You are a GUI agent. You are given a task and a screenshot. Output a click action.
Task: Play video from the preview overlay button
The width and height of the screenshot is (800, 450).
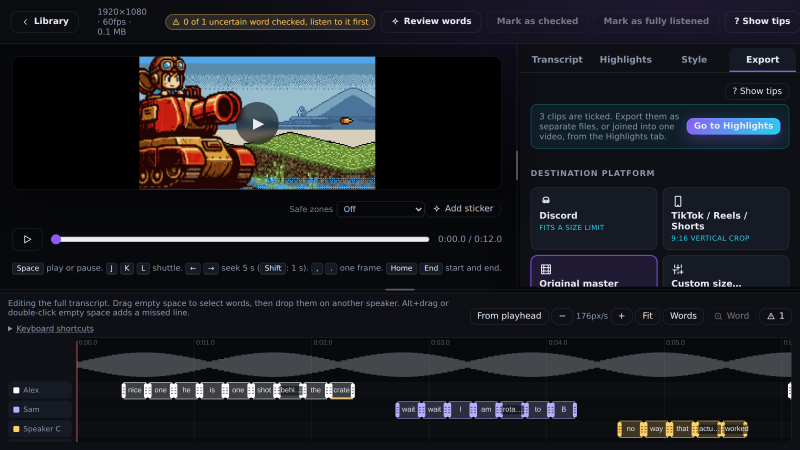click(257, 123)
